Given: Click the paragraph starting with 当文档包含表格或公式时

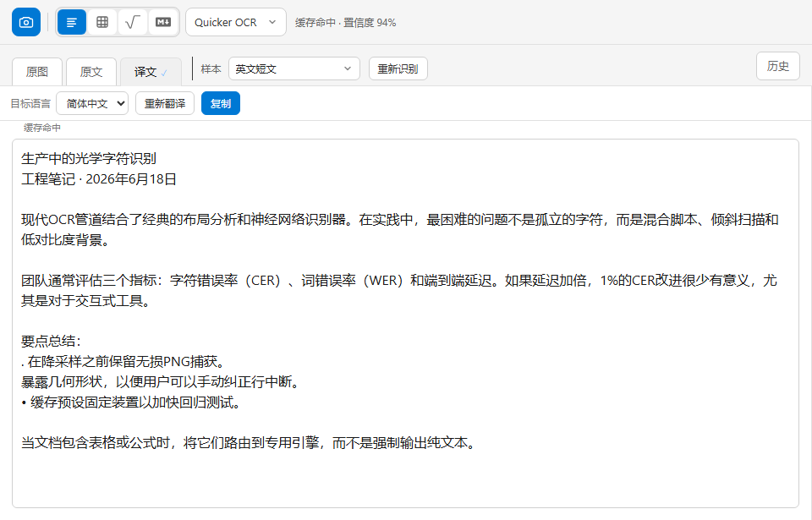Looking at the screenshot, I should 250,443.
